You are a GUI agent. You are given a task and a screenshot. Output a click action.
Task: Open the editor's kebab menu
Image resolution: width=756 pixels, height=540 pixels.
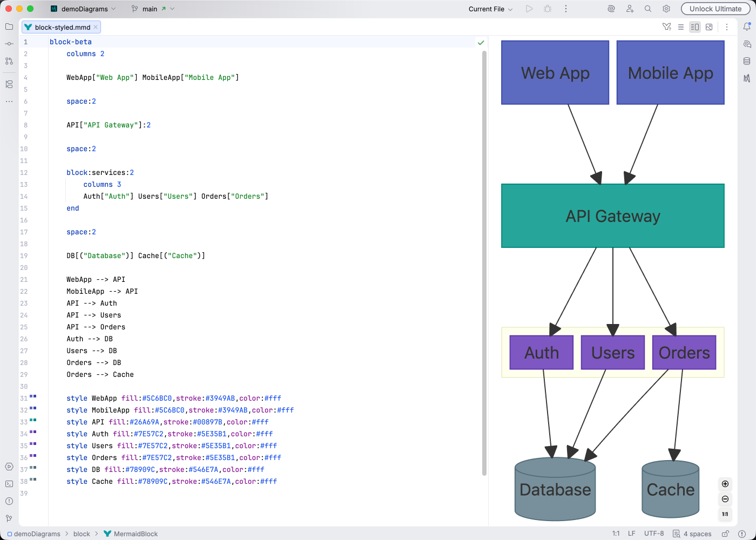[x=726, y=26]
